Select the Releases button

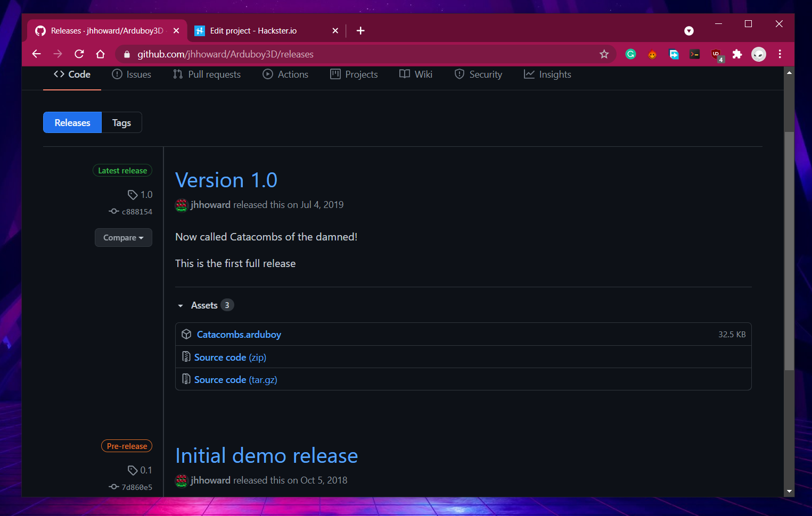coord(72,122)
